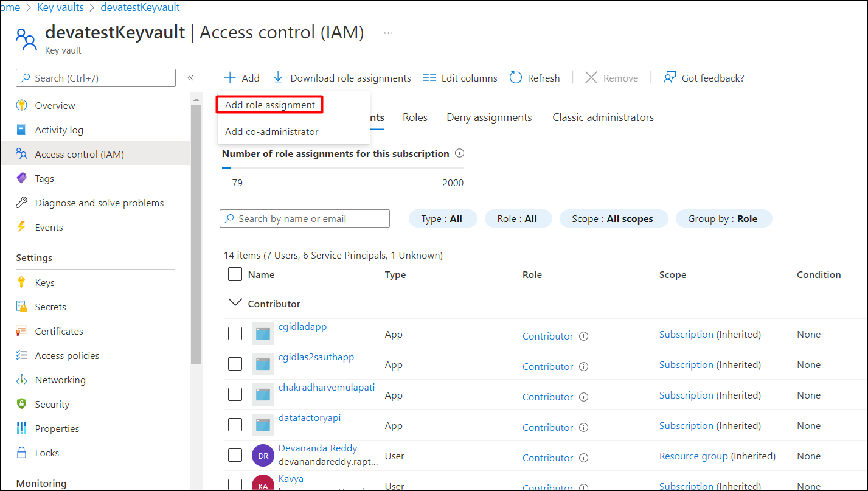
Task: Check the box for cgidlas2sauthapp row
Action: (235, 364)
